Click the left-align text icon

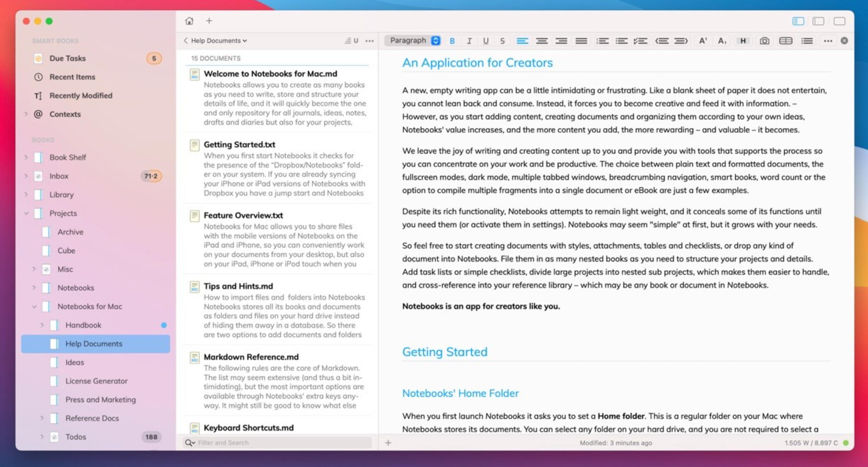coord(524,41)
